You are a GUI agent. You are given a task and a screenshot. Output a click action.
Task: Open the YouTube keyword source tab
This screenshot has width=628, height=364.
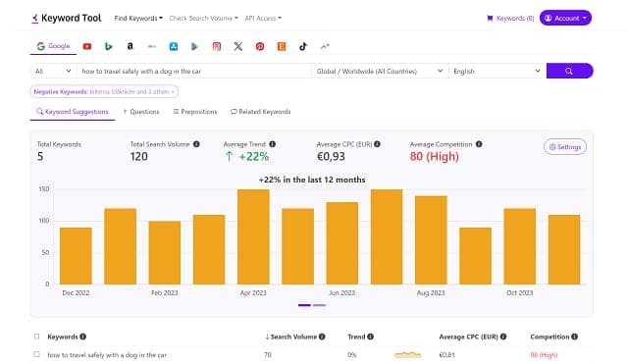point(87,46)
